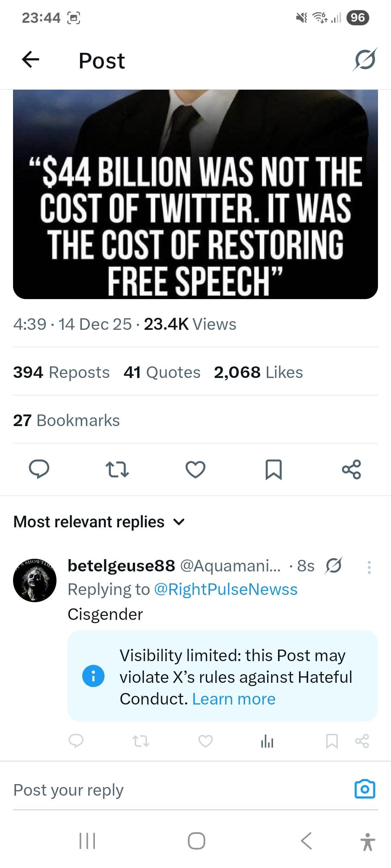
Task: Open Android recent apps button
Action: click(87, 841)
